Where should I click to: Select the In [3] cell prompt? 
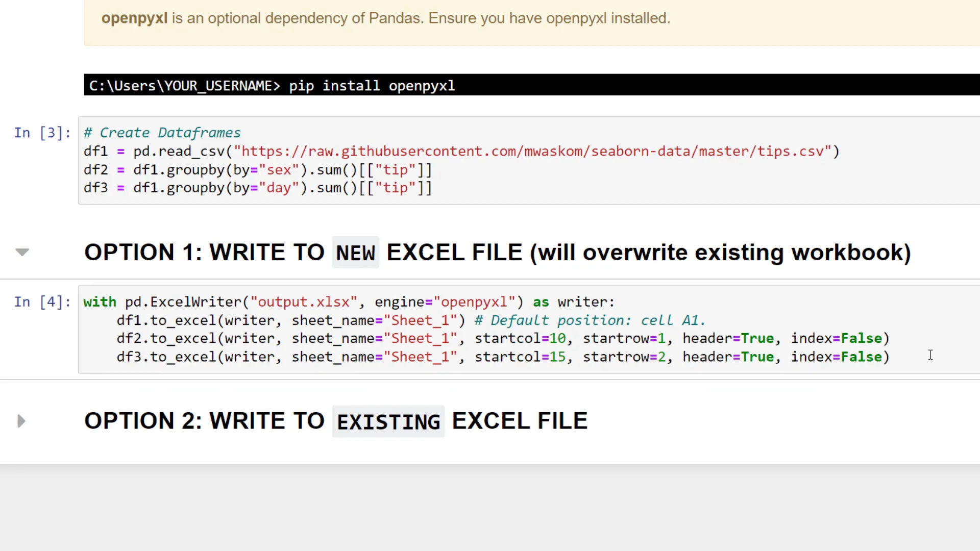tap(42, 133)
